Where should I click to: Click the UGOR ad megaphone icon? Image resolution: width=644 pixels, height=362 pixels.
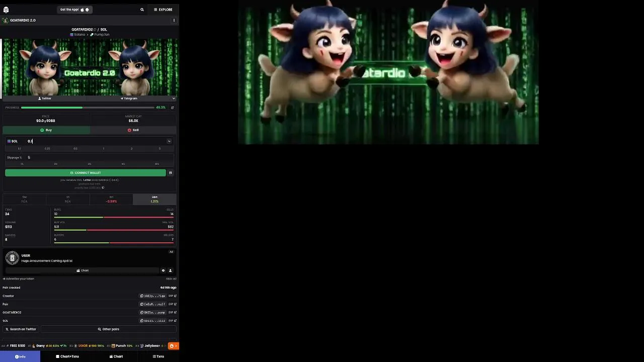tap(163, 270)
